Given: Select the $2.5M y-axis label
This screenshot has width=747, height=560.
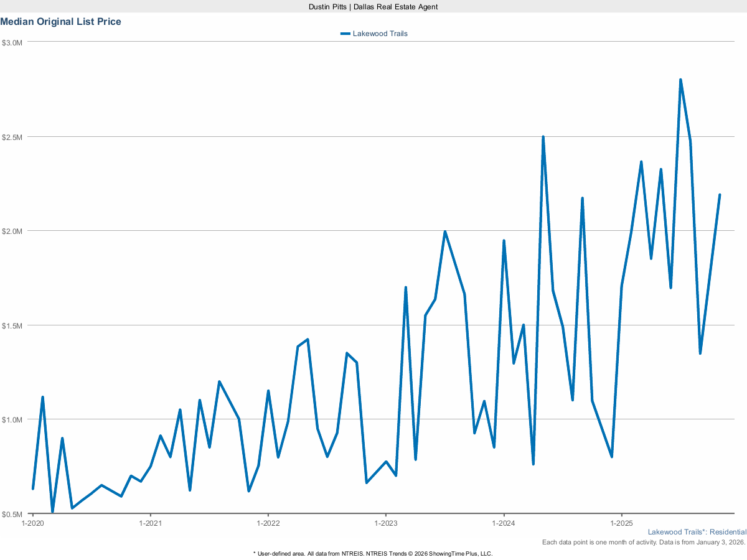Looking at the screenshot, I should tap(12, 137).
